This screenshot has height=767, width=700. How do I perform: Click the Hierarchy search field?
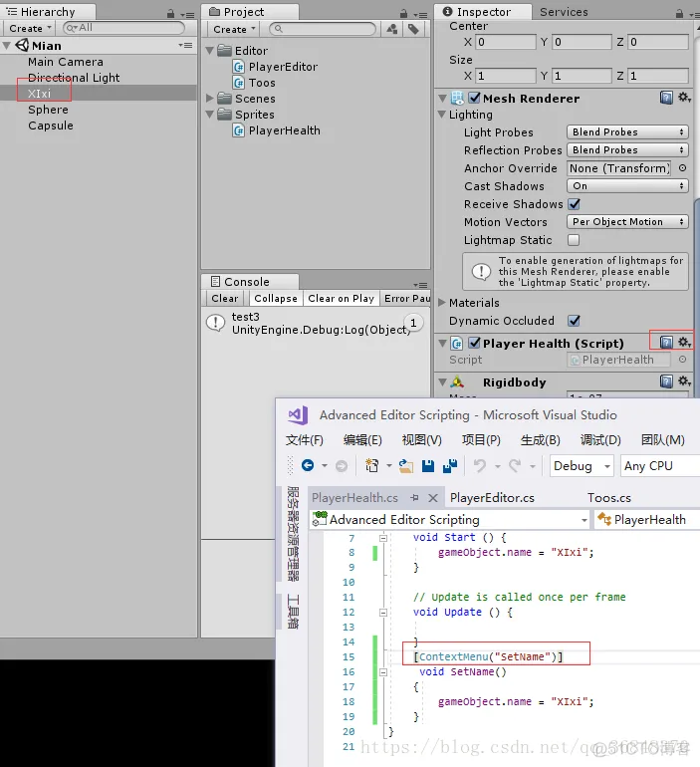coord(123,28)
